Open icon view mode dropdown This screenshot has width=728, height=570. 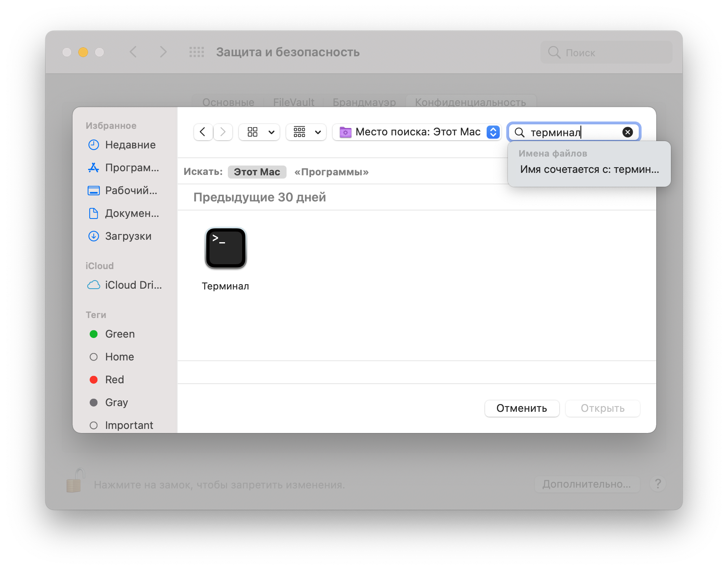(259, 132)
